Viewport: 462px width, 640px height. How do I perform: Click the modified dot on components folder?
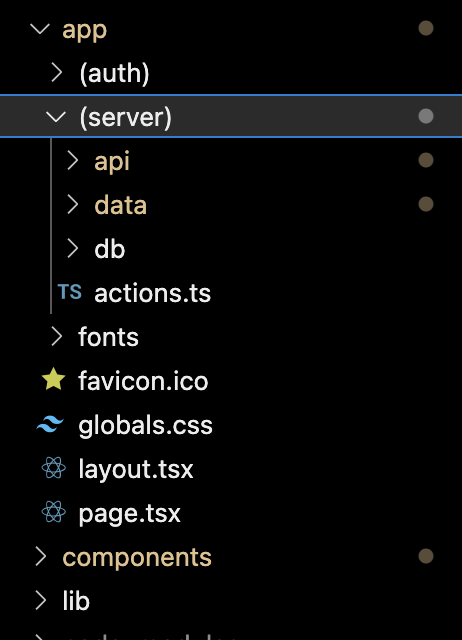point(426,556)
